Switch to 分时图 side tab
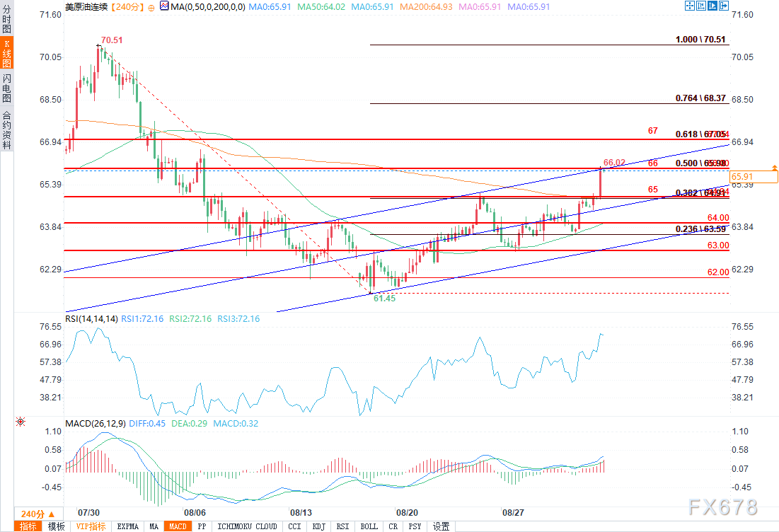The image size is (779, 532). [6, 18]
